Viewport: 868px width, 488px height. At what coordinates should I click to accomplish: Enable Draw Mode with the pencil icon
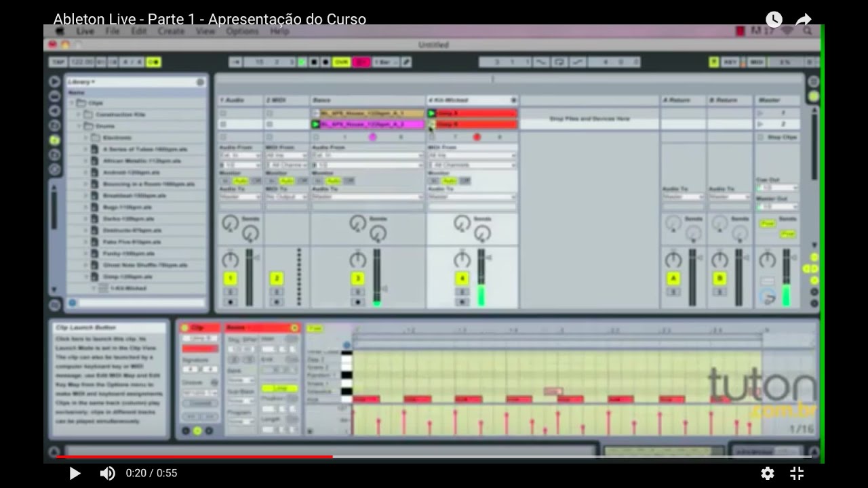pos(406,62)
